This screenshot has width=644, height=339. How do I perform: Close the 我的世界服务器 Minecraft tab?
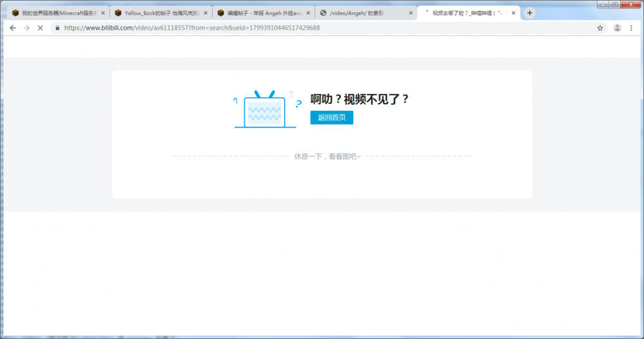coord(103,13)
